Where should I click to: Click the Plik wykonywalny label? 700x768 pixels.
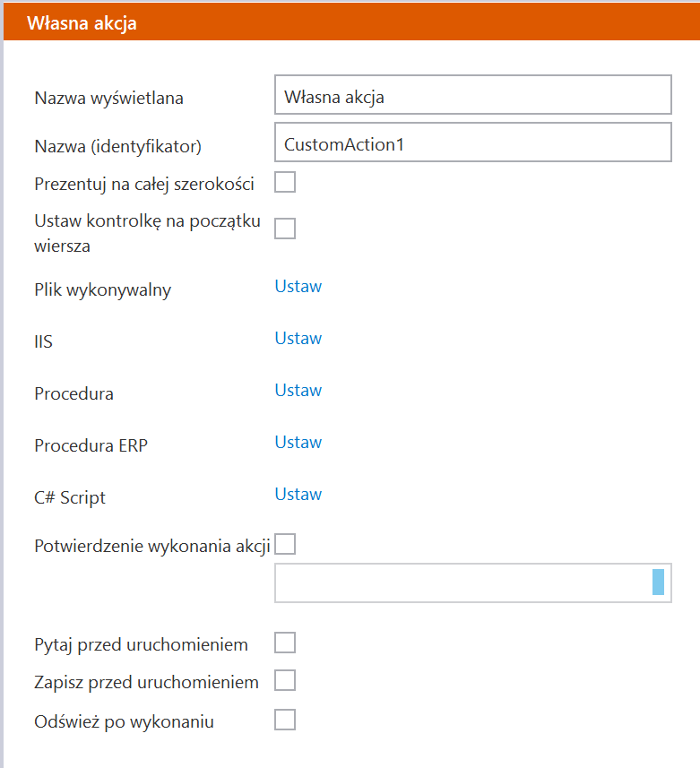click(x=102, y=289)
